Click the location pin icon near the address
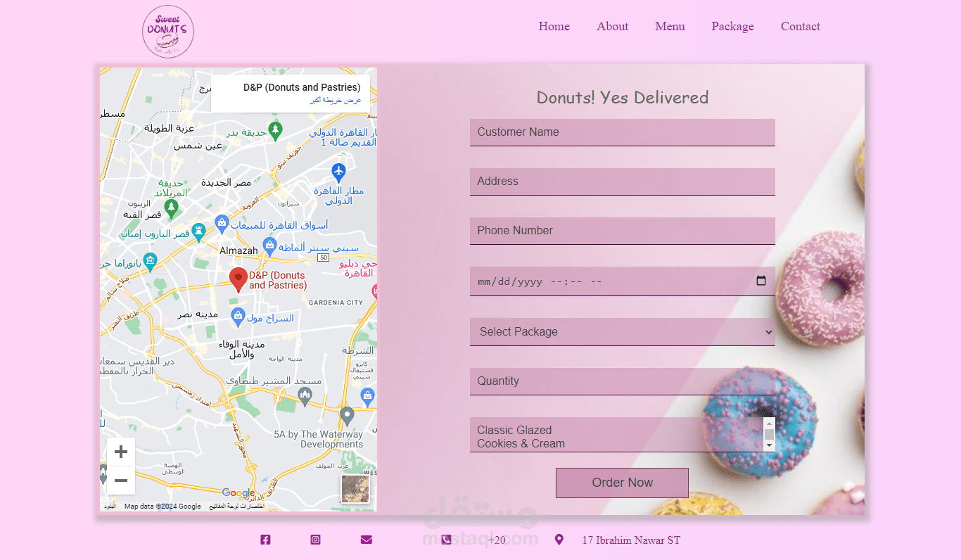The height and width of the screenshot is (560, 961). point(559,540)
